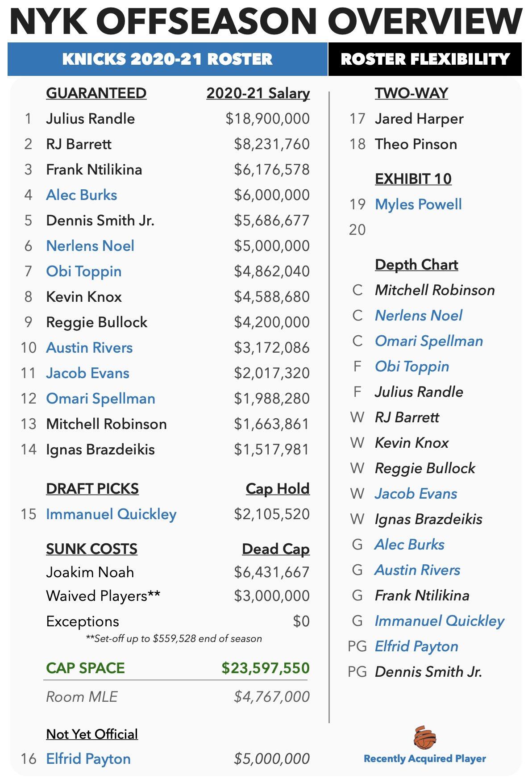The height and width of the screenshot is (783, 532).
Task: Click Austin Rivers in the depth chart
Action: (x=417, y=570)
